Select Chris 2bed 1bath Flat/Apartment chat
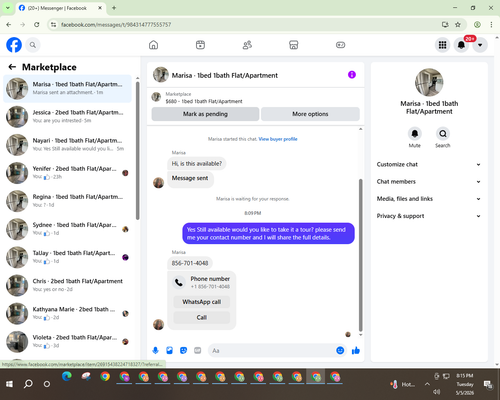The height and width of the screenshot is (400, 500). pyautogui.click(x=67, y=285)
